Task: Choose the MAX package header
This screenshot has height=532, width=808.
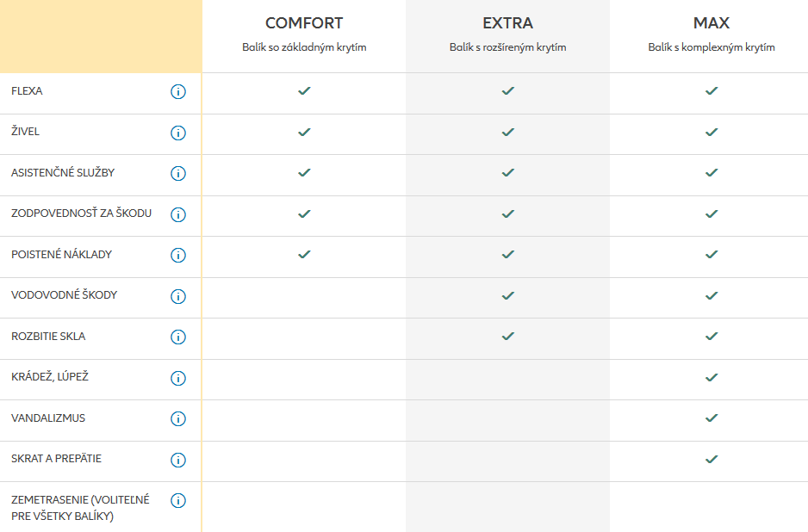Action: coord(712,23)
